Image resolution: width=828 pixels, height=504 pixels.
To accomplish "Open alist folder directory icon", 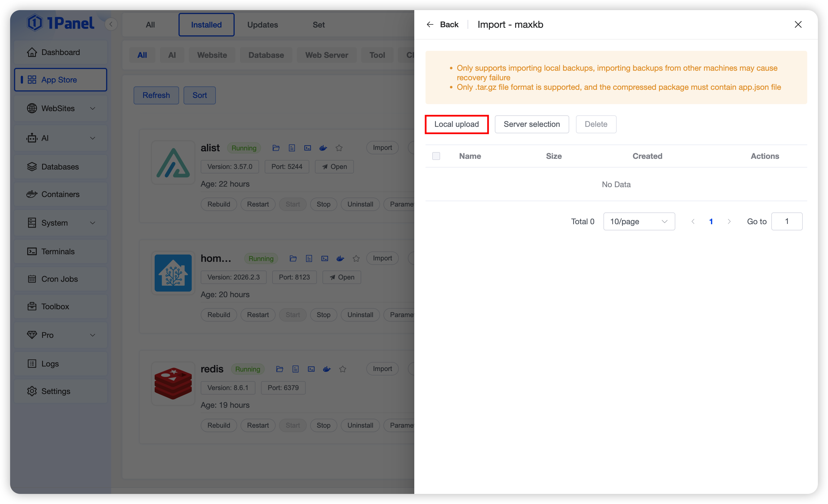I will click(x=276, y=148).
